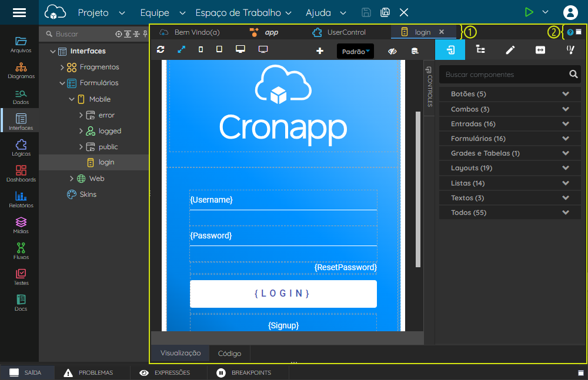The image size is (588, 380).
Task: Open Dados in the left sidebar
Action: pos(21,96)
